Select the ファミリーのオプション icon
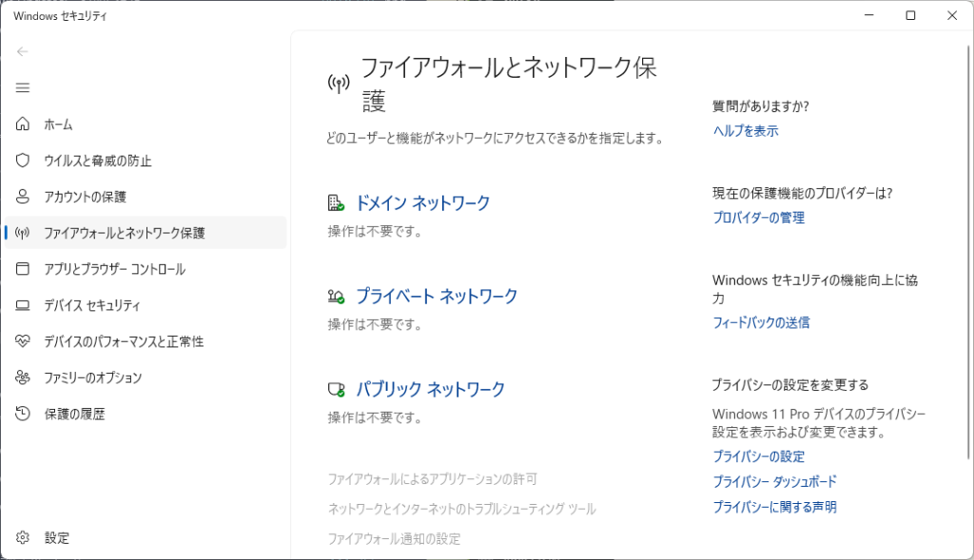Screen dimensions: 974x560 (x=22, y=377)
